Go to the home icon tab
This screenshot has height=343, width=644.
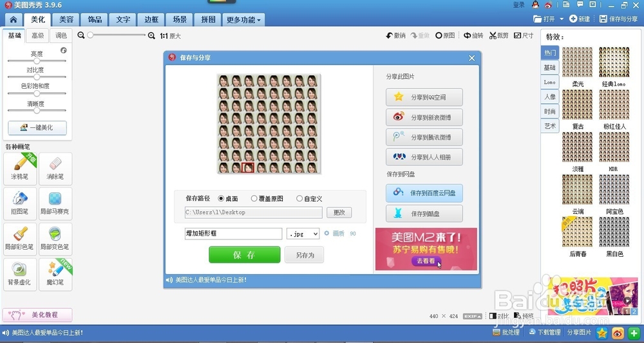click(x=14, y=19)
